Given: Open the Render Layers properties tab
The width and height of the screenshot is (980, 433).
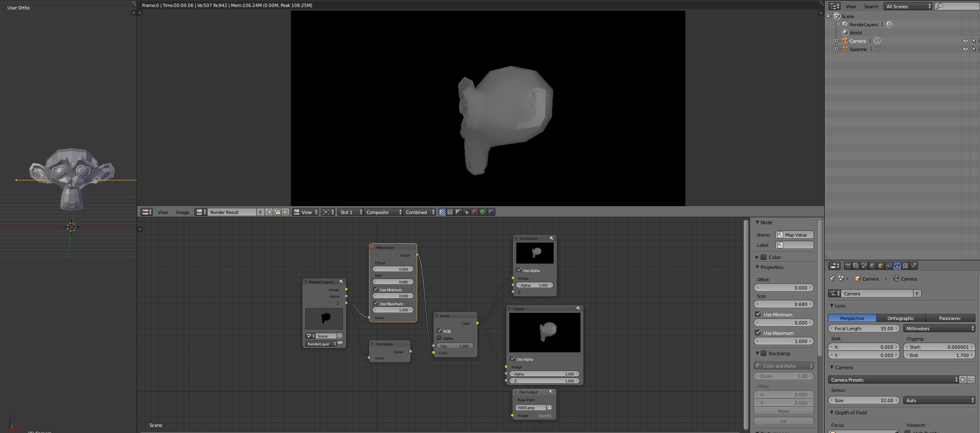Looking at the screenshot, I should pyautogui.click(x=856, y=266).
